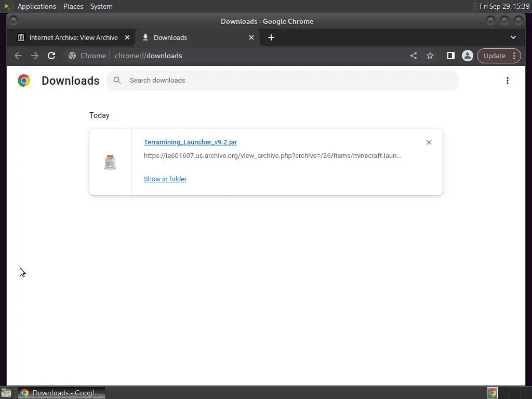Open the three-dot menu beside Update
The height and width of the screenshot is (399, 532).
(x=514, y=56)
